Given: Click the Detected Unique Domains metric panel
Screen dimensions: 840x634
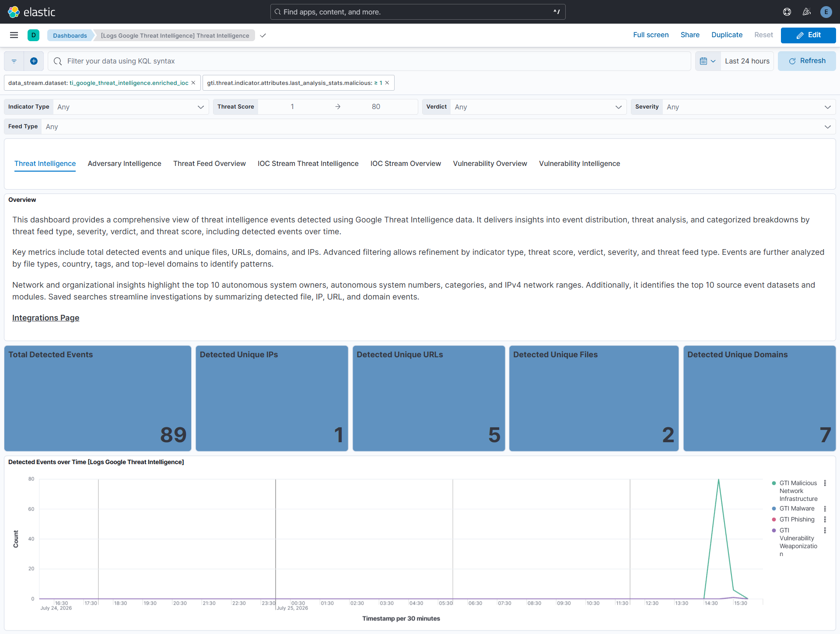Looking at the screenshot, I should [x=759, y=398].
